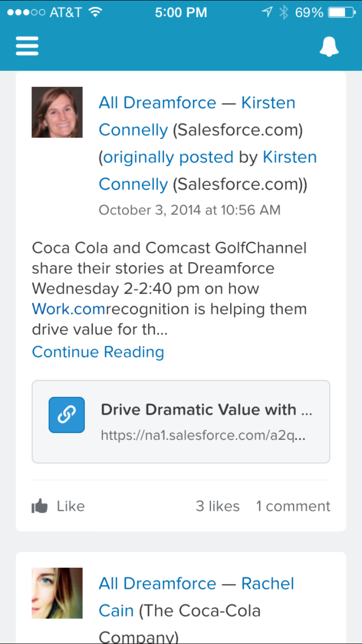Screen dimensions: 362x644
Task: Open the 1 comment thread
Action: coord(293,506)
